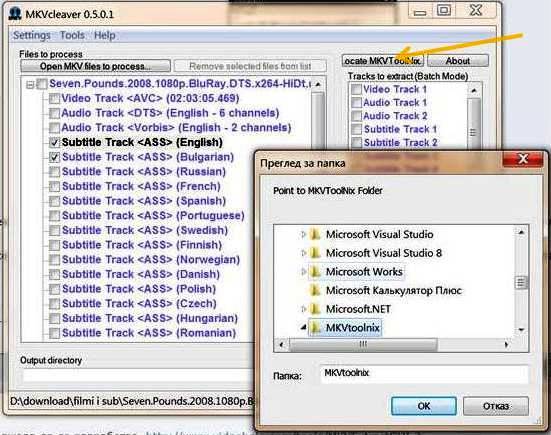The image size is (551, 435).
Task: Click folder tree horizontal scrollbar thumb
Action: pyautogui.click(x=363, y=345)
